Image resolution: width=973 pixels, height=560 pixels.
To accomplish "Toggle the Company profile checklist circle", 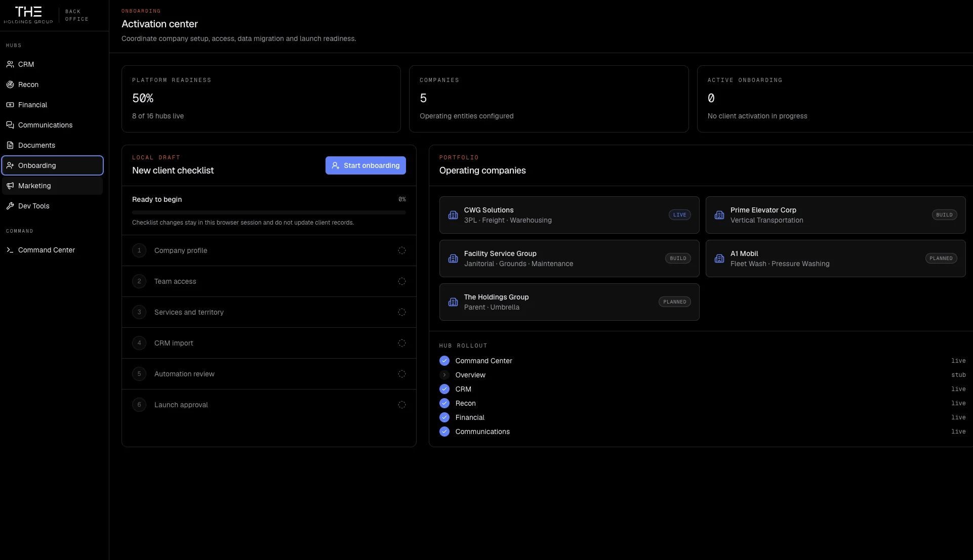I will click(402, 250).
